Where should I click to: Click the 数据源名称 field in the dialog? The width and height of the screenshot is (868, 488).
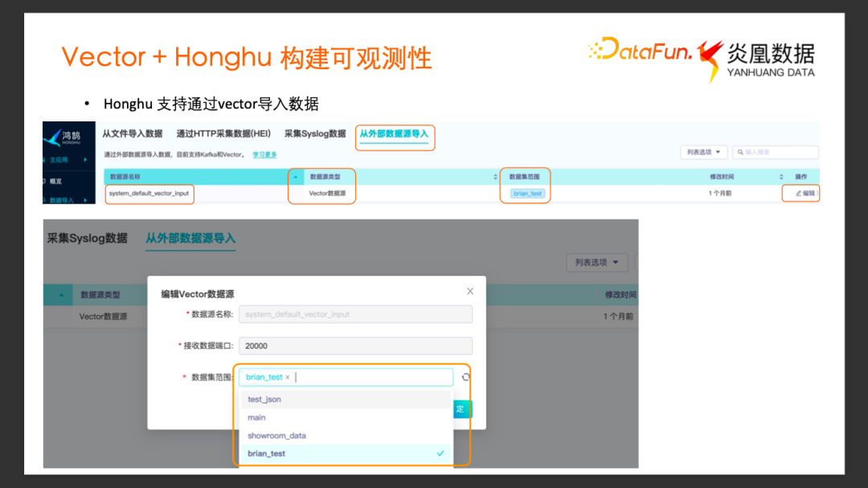click(x=355, y=314)
